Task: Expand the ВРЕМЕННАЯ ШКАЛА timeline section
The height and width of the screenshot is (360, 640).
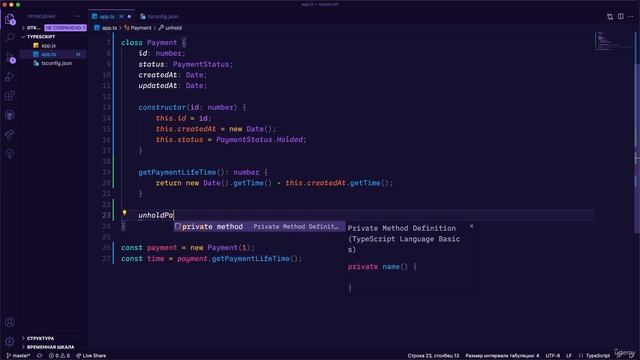Action: [50, 347]
